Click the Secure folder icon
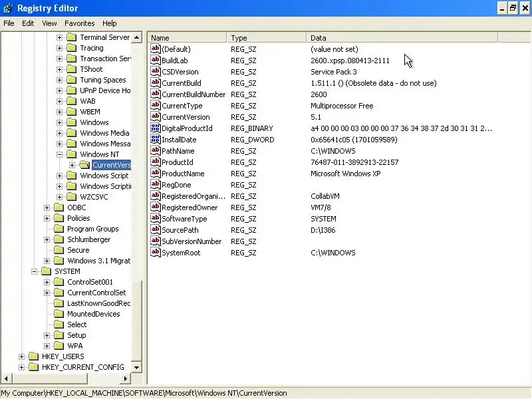Image resolution: width=532 pixels, height=399 pixels. coord(59,250)
